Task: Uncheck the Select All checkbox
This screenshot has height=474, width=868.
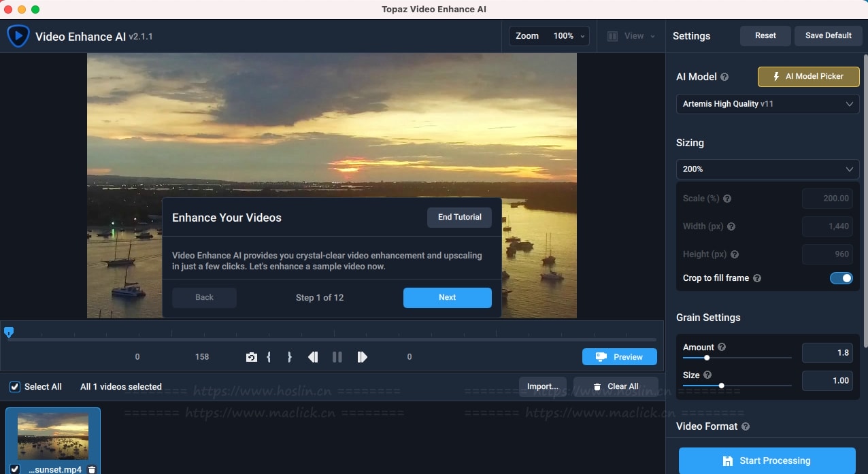Action: click(14, 387)
